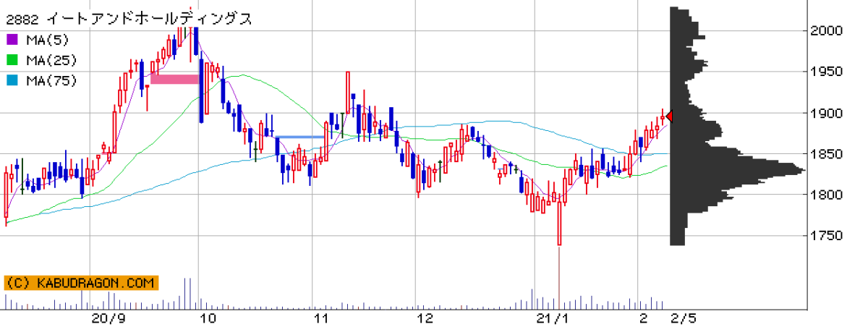Click the 1850 price axis label
Viewport: 868px width, 327px height.
(827, 154)
